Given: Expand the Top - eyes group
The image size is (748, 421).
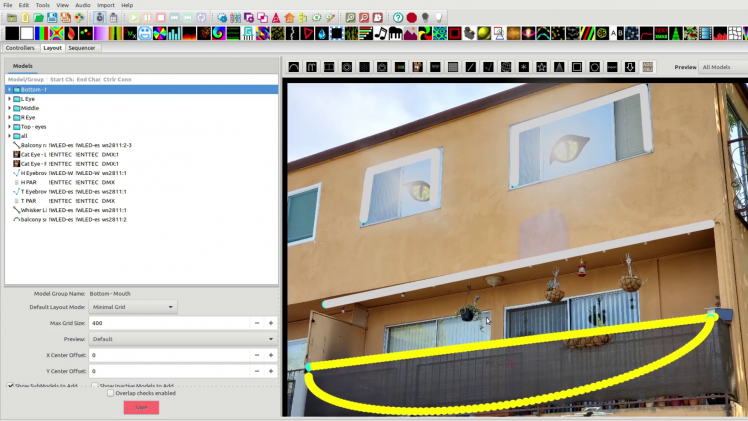Looking at the screenshot, I should [x=10, y=127].
